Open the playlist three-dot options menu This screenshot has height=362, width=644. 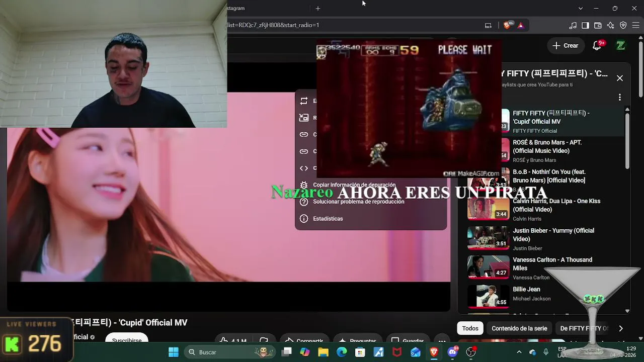[x=620, y=97]
